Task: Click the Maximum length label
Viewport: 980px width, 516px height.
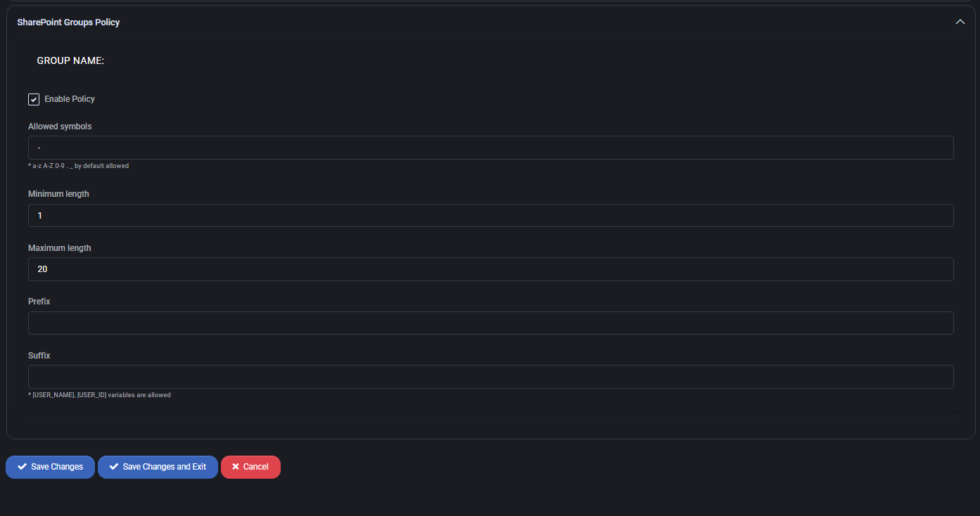Action: pyautogui.click(x=60, y=248)
